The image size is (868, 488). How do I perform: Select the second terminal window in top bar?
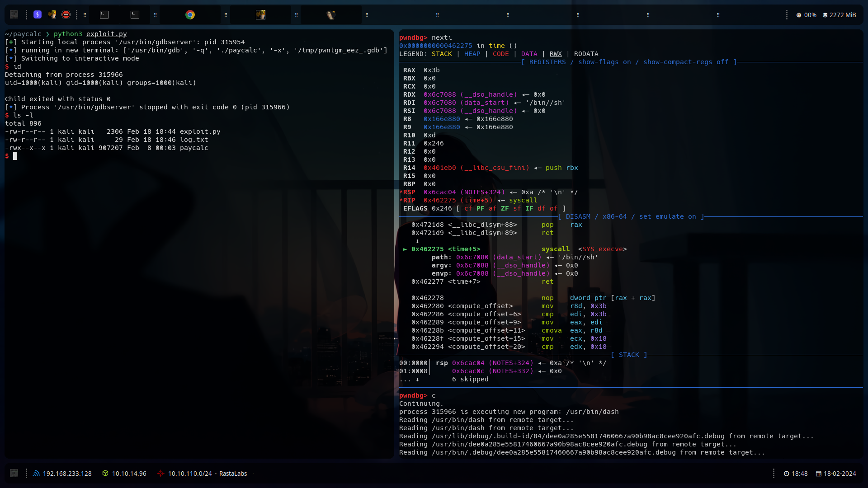pyautogui.click(x=135, y=15)
